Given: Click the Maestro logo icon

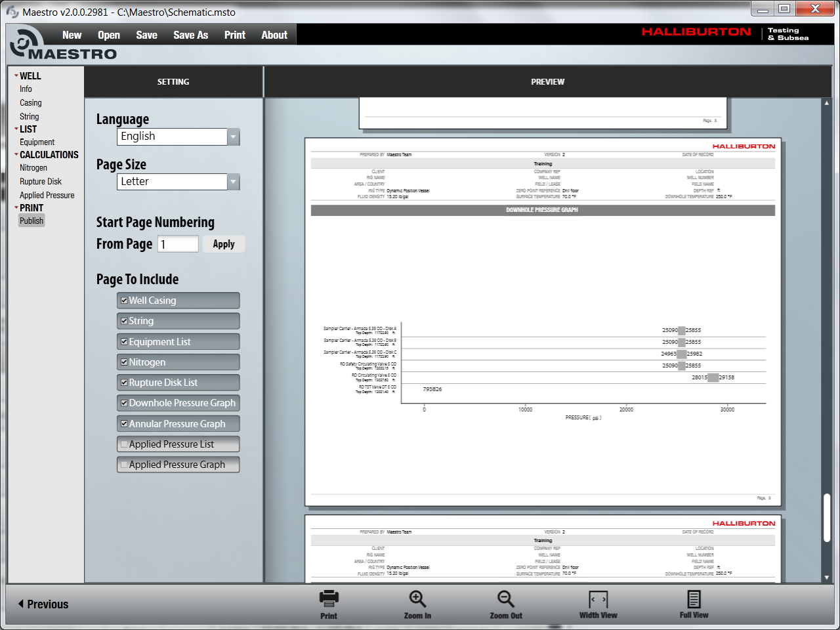Looking at the screenshot, I should click(26, 42).
